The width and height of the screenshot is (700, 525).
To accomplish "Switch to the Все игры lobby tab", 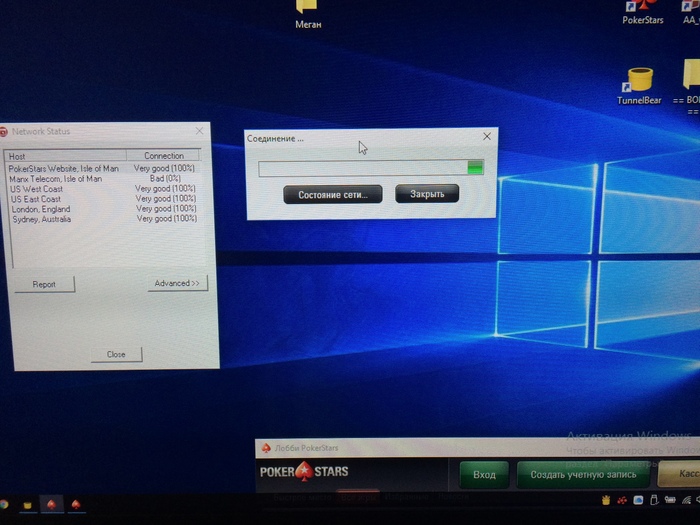I will pos(358,497).
